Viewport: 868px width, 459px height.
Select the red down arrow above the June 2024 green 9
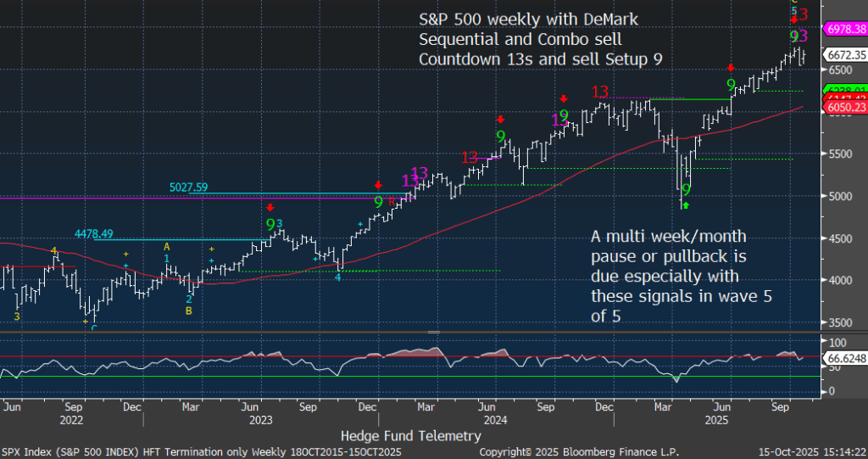coord(501,120)
